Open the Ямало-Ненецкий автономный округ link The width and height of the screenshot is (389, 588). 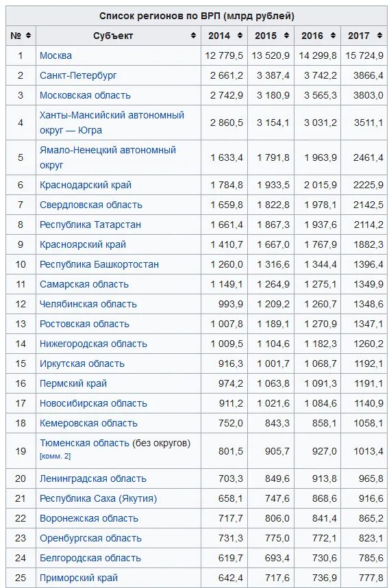(x=108, y=157)
